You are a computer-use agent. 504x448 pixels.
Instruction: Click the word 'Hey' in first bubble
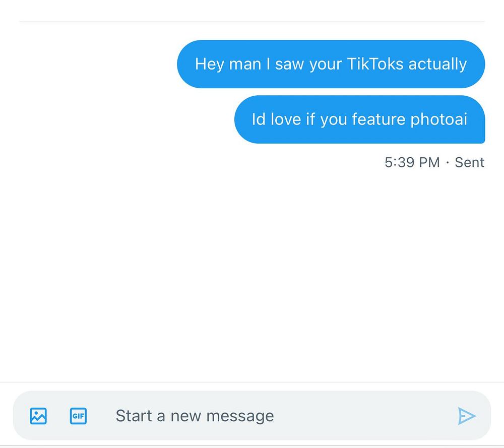pos(209,64)
